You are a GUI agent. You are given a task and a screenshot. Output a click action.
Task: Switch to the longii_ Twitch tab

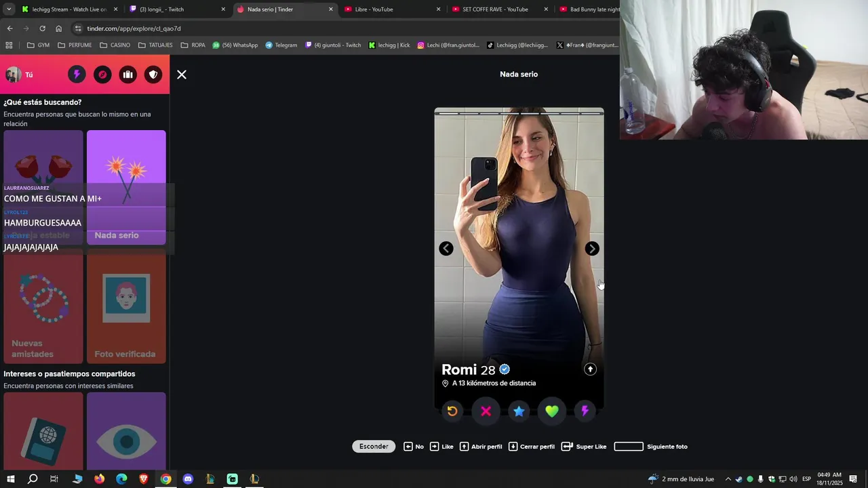tap(177, 9)
